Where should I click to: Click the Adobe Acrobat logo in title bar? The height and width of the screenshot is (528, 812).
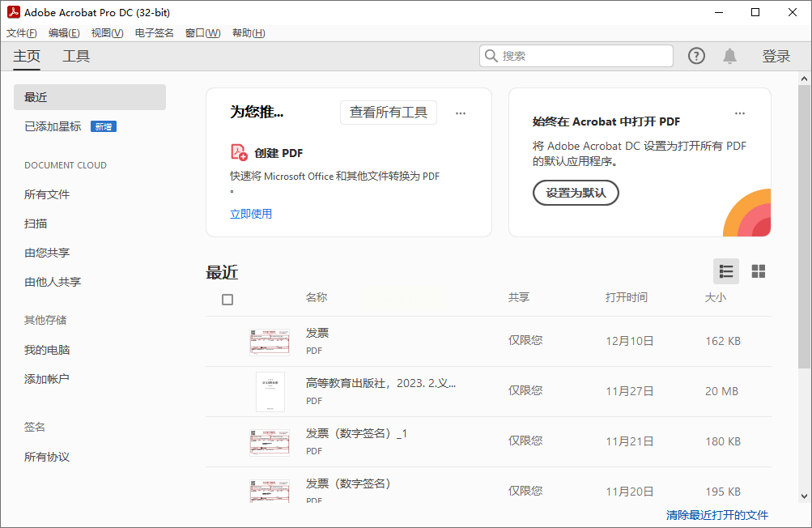coord(14,12)
